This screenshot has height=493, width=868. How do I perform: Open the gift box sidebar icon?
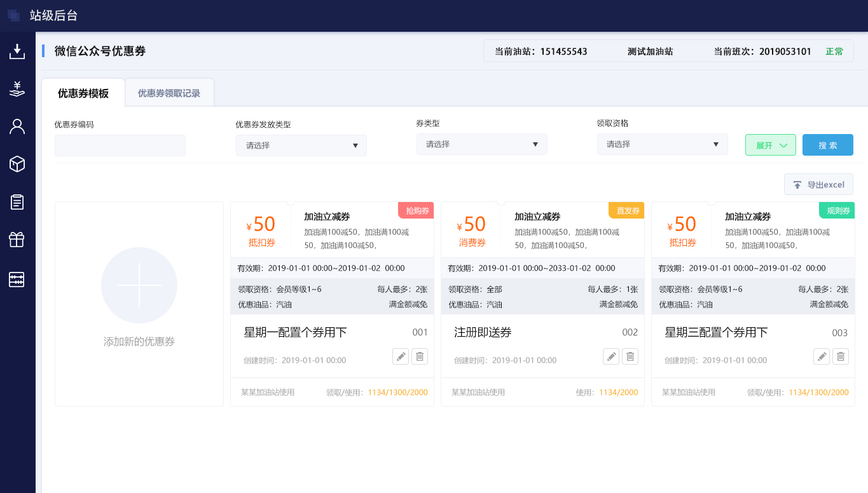[x=17, y=240]
